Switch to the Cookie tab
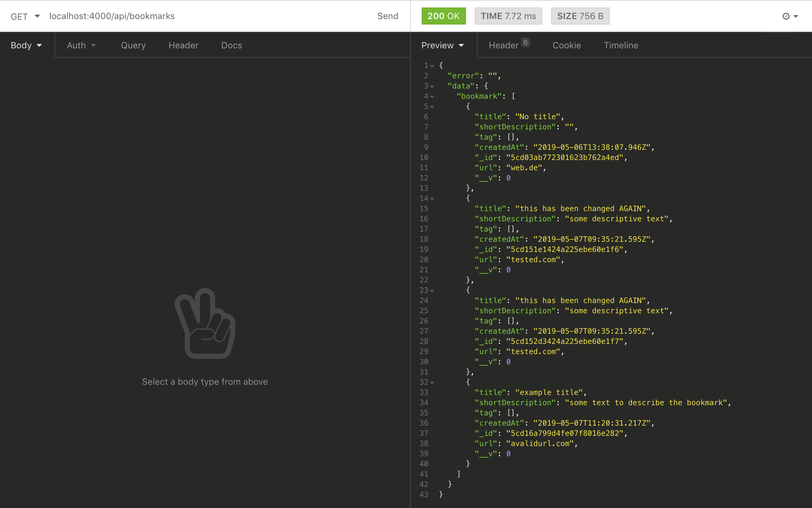The image size is (812, 508). (x=566, y=45)
